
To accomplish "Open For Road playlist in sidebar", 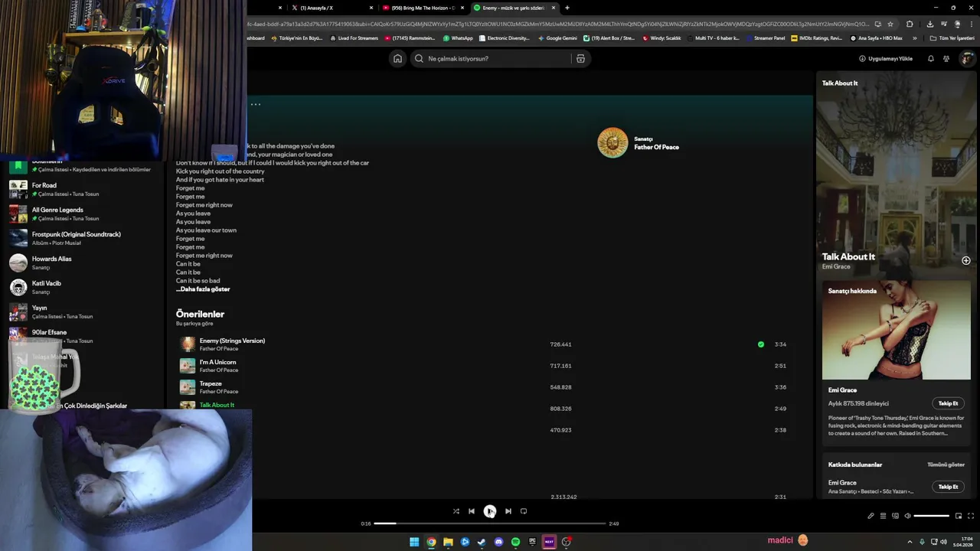I will pos(83,189).
